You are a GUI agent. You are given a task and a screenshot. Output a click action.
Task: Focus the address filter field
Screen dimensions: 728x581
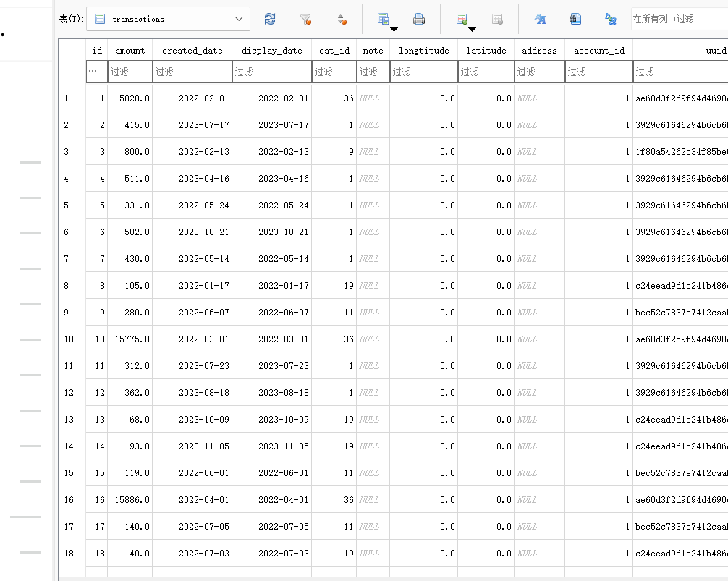coord(540,72)
